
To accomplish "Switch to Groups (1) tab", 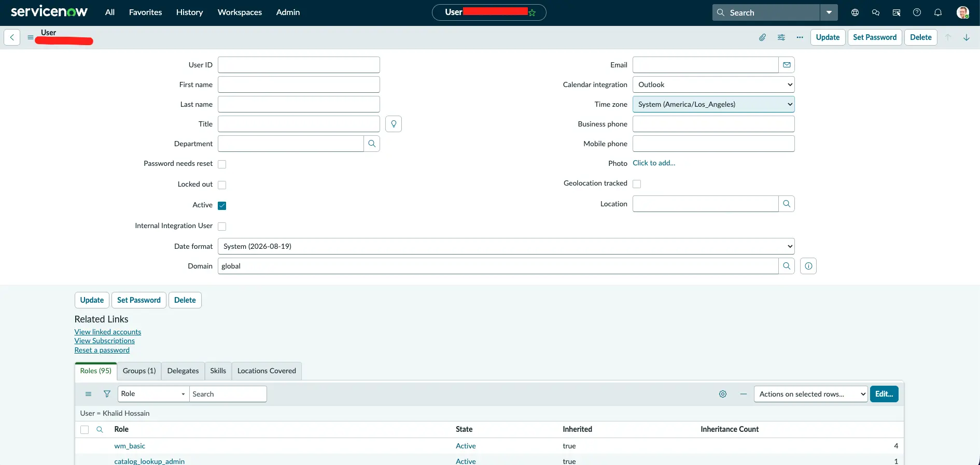I will click(x=139, y=371).
